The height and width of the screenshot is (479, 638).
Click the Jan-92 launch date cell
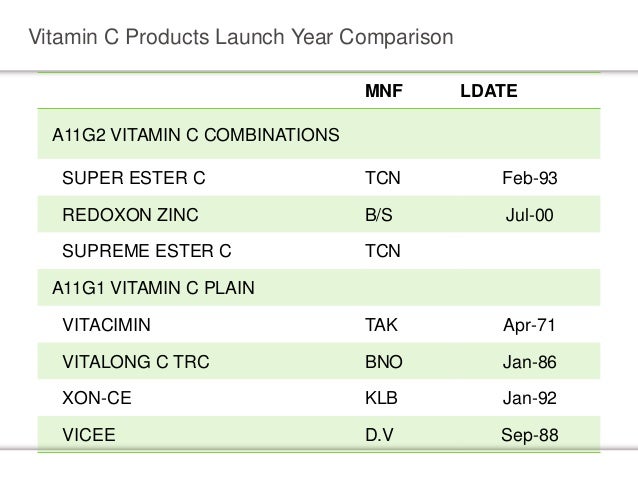528,399
